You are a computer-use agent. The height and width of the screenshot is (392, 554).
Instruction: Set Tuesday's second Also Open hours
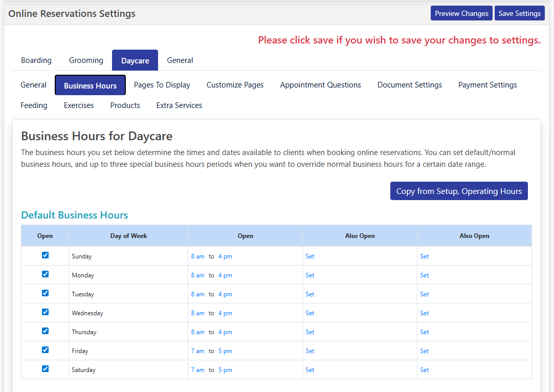[x=425, y=294]
